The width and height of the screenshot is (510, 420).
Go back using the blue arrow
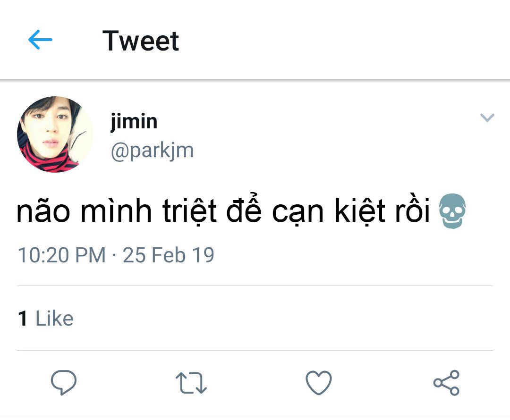40,40
